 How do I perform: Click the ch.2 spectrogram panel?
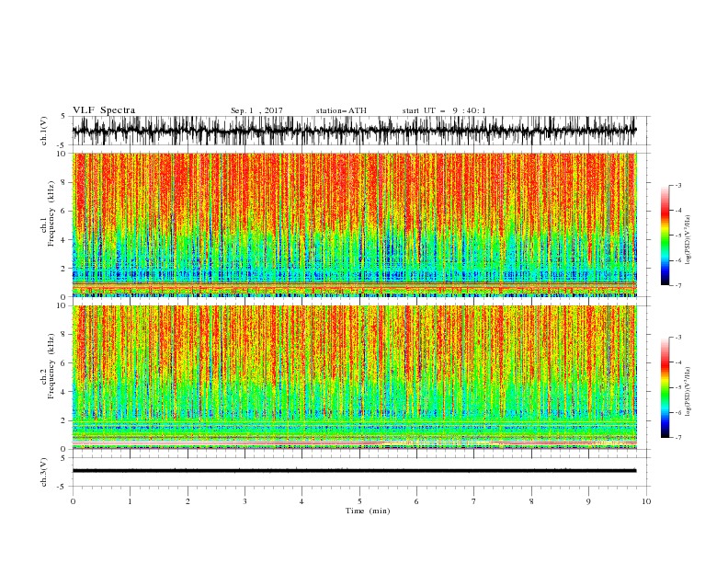point(354,377)
